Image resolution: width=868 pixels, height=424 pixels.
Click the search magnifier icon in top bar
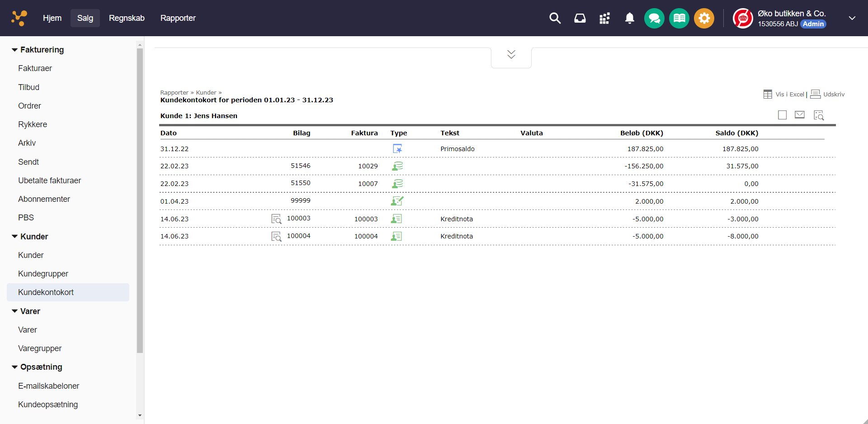point(555,18)
